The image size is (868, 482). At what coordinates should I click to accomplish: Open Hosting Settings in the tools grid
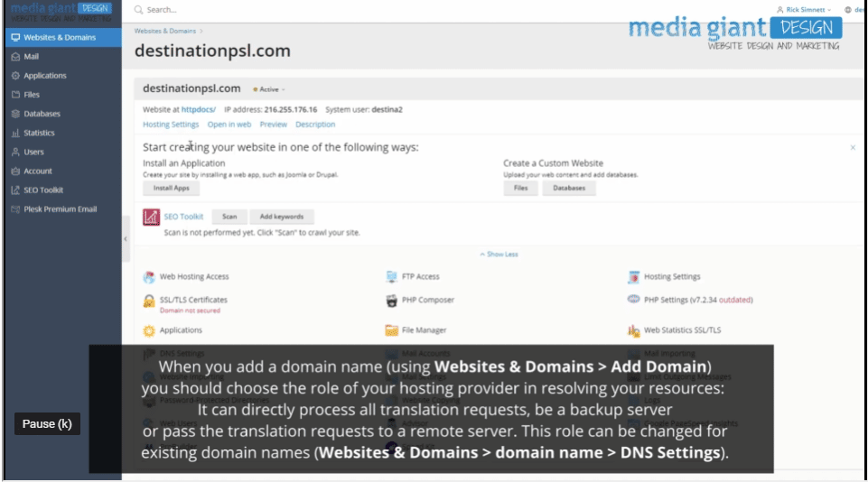click(x=672, y=277)
